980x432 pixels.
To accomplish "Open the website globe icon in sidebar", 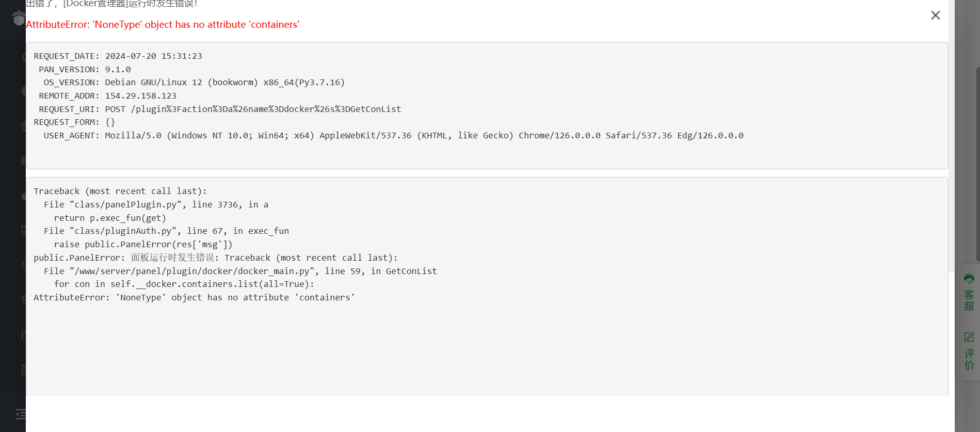I will tap(23, 91).
